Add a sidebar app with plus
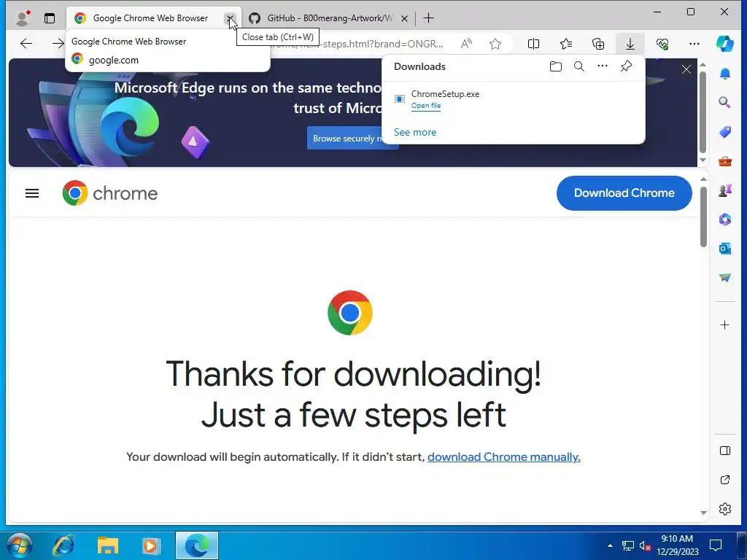This screenshot has width=747, height=560. 724,324
